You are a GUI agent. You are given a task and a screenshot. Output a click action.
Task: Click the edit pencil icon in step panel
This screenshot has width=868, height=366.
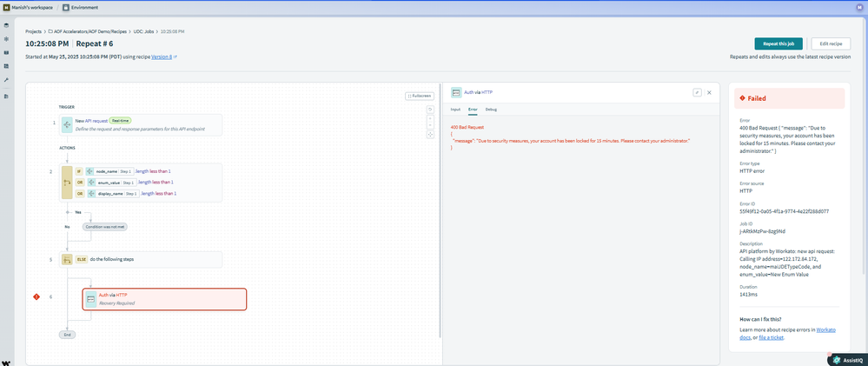[697, 91]
